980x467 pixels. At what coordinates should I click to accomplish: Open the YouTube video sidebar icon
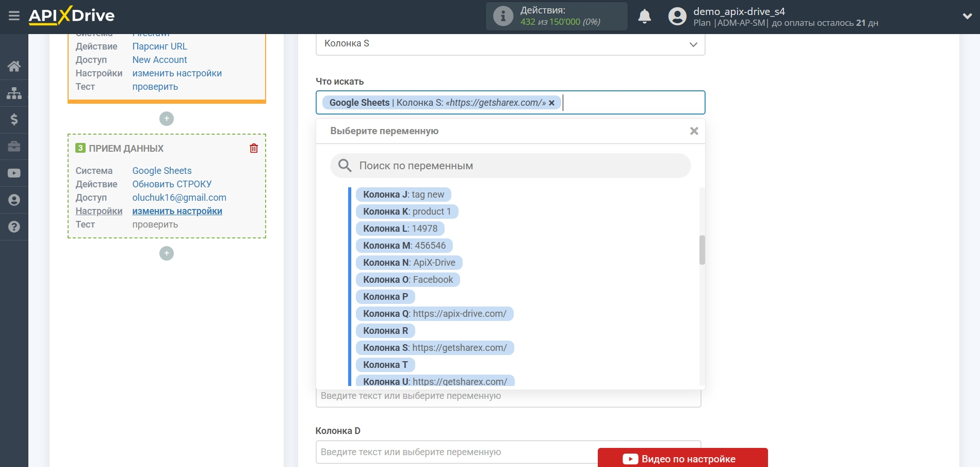pos(14,173)
